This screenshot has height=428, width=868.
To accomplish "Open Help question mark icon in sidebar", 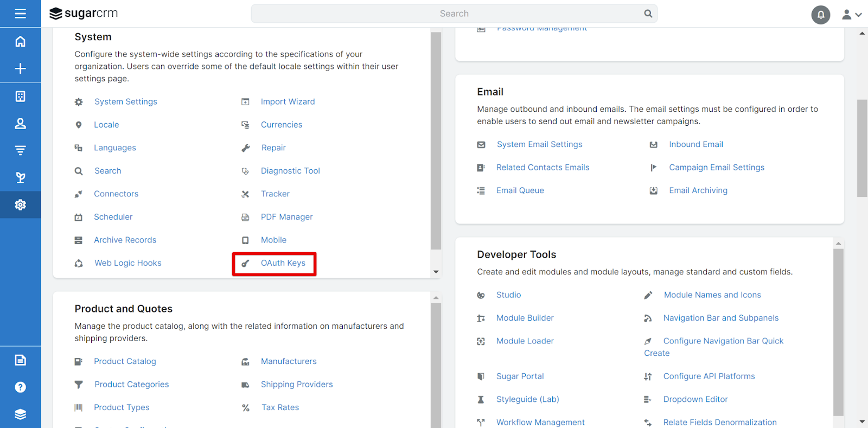I will [x=20, y=387].
